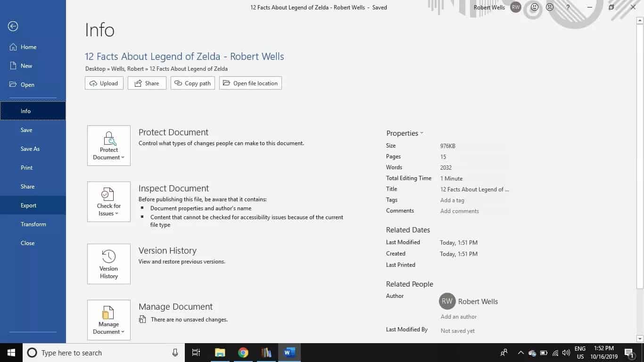The image size is (644, 362).
Task: Click the smiley face feedback icon
Action: (x=534, y=8)
